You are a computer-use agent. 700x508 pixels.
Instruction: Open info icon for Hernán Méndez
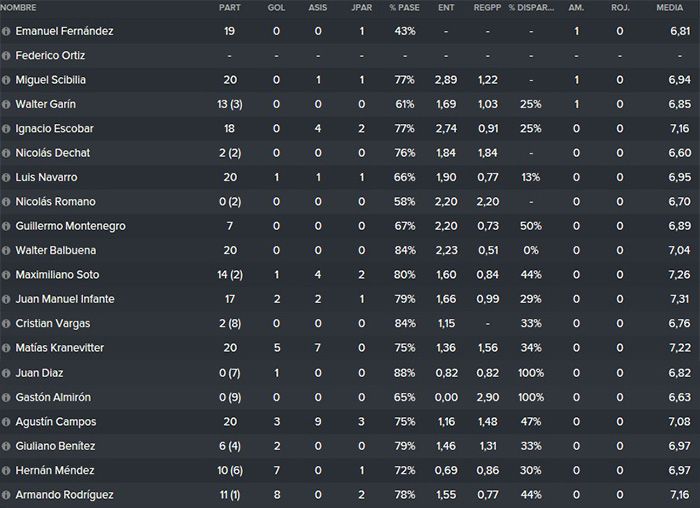point(6,471)
